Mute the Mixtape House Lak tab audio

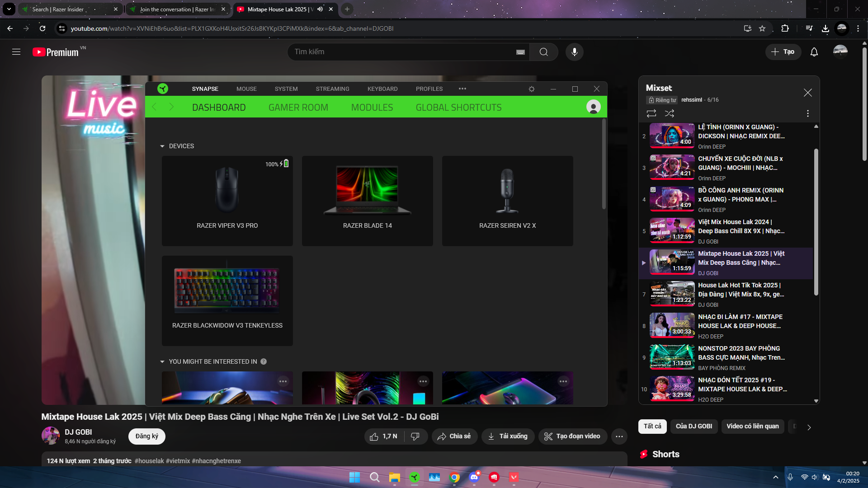(320, 9)
